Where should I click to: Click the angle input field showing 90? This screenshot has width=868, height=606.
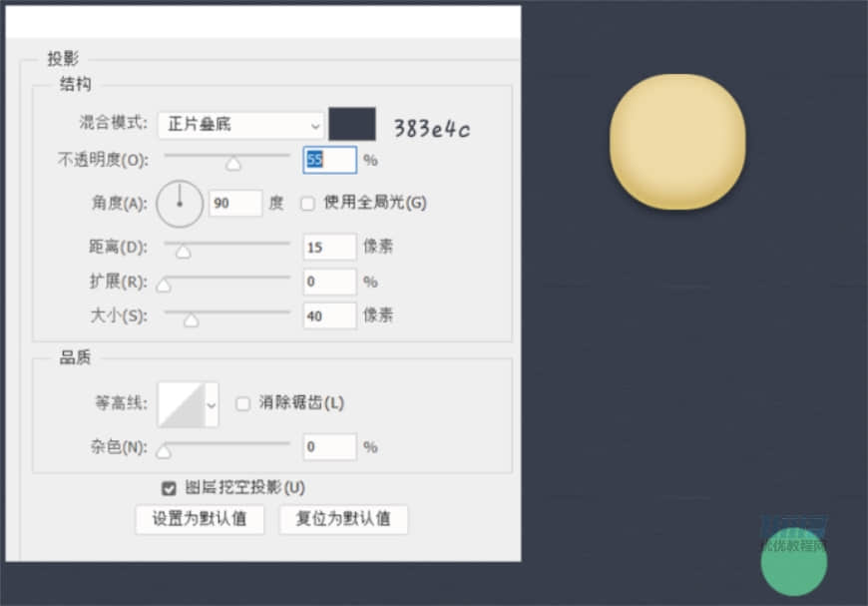click(x=235, y=204)
